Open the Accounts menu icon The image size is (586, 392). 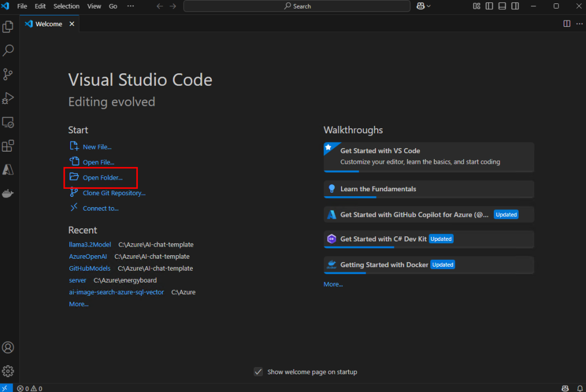click(x=8, y=347)
